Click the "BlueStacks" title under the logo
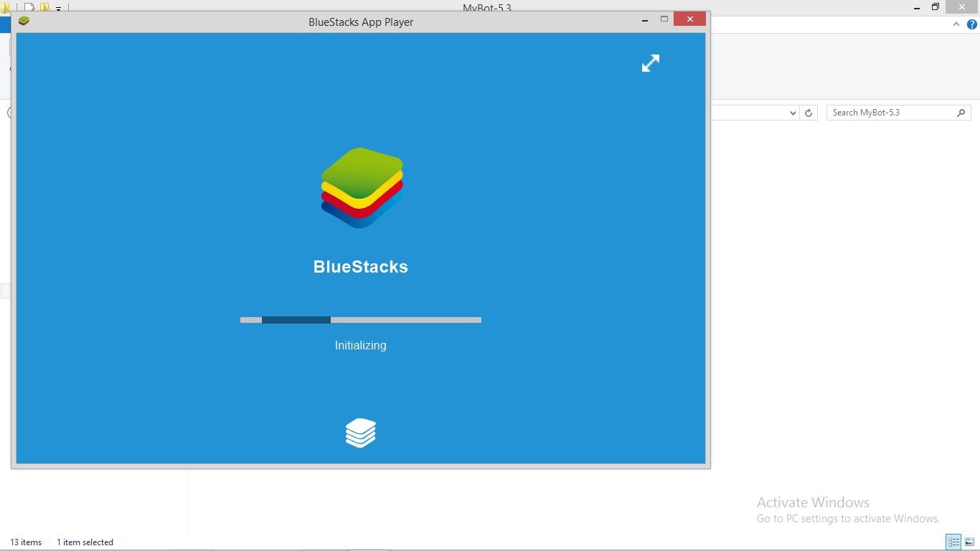The height and width of the screenshot is (551, 980). pos(360,267)
